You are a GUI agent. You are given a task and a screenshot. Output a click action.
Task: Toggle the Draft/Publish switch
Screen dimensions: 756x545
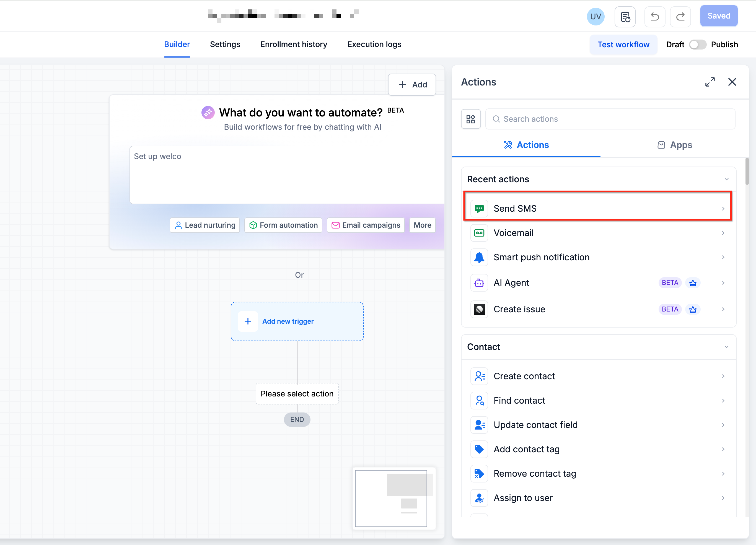(x=697, y=45)
